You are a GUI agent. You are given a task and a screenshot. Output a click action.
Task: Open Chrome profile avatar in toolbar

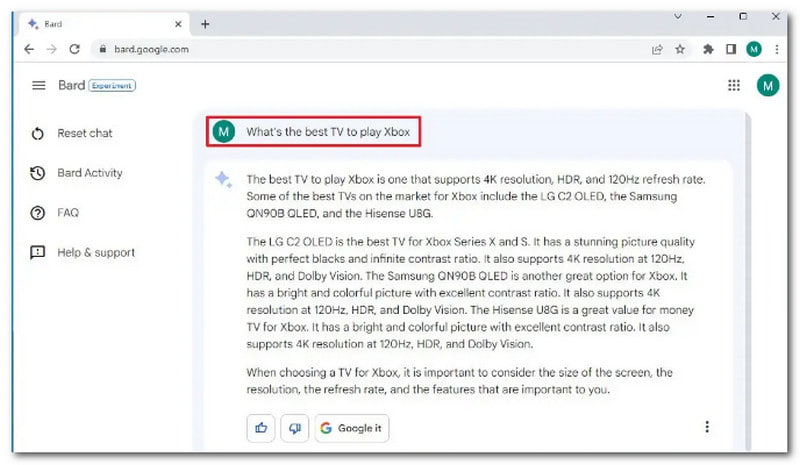pos(754,49)
